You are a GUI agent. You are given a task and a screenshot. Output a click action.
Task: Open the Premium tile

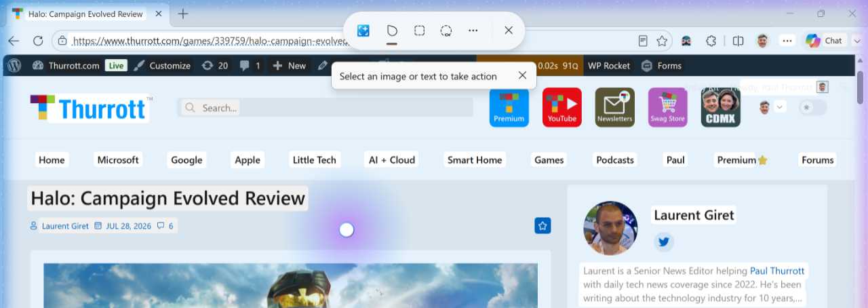509,107
